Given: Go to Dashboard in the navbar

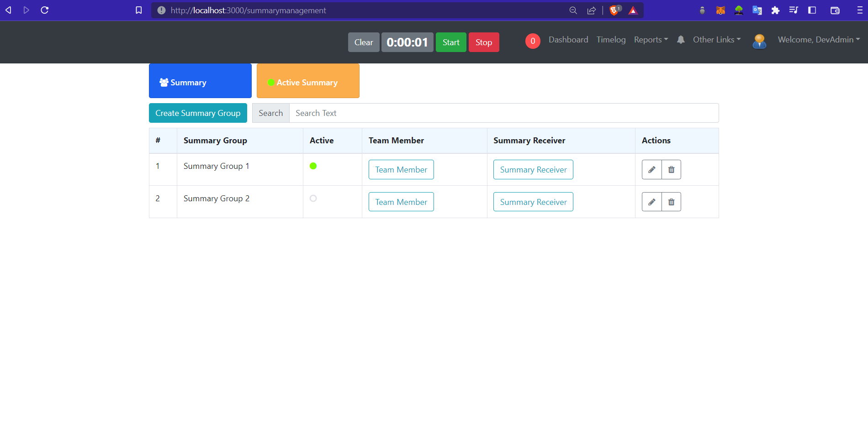Looking at the screenshot, I should [568, 40].
